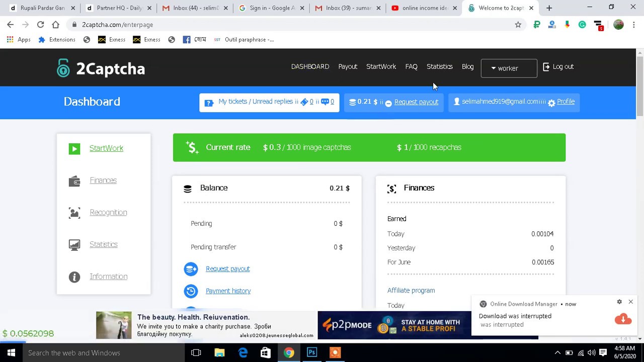Click the orange download arrow extension icon
The width and height of the screenshot is (644, 362).
point(567,25)
